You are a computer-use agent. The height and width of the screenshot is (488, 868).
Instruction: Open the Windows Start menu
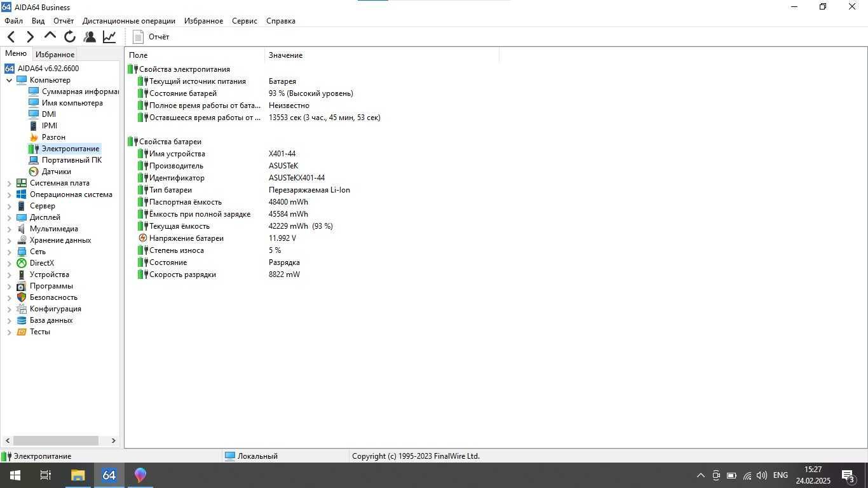(15, 475)
